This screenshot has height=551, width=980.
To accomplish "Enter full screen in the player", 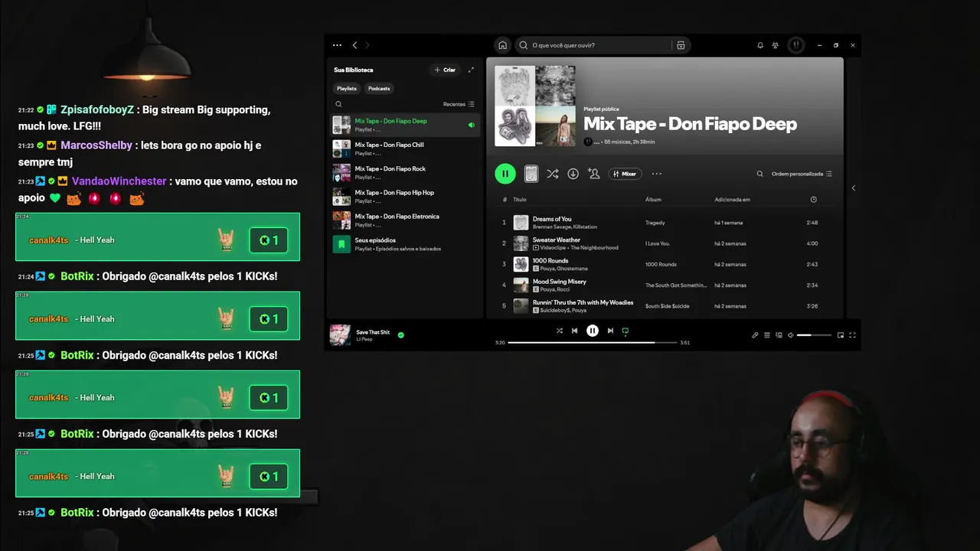I will pos(852,335).
